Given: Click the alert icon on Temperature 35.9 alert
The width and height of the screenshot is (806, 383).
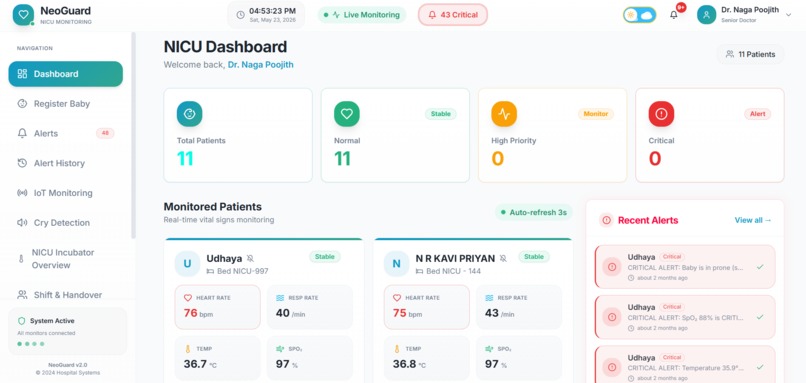Looking at the screenshot, I should pos(612,367).
